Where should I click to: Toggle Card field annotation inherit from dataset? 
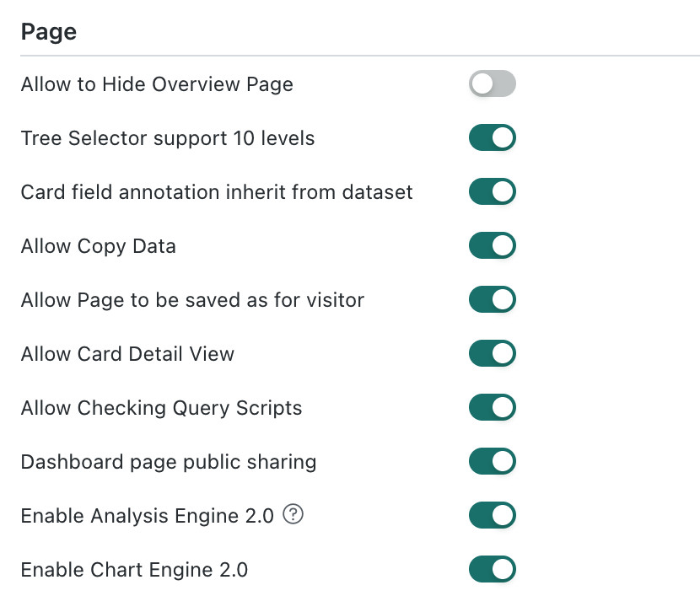pos(492,191)
